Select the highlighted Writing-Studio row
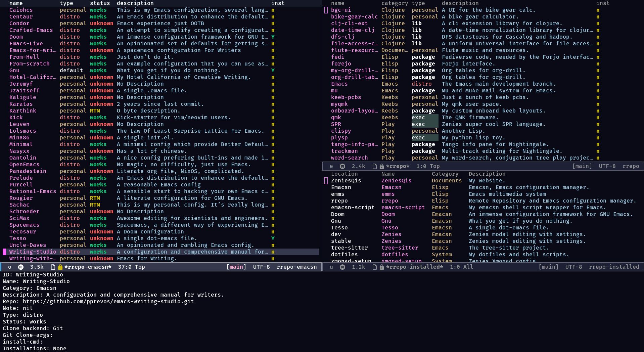644x352 pixels. pos(160,252)
